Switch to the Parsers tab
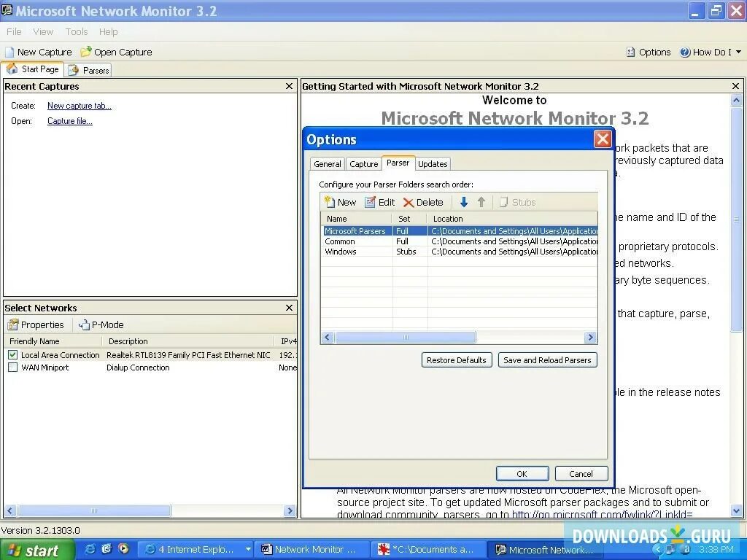 pos(88,71)
